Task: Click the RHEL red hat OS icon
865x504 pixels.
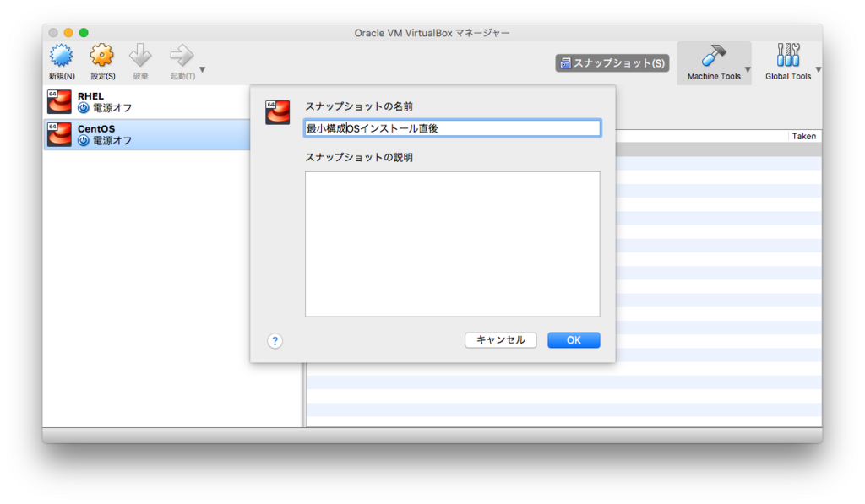Action: (59, 102)
